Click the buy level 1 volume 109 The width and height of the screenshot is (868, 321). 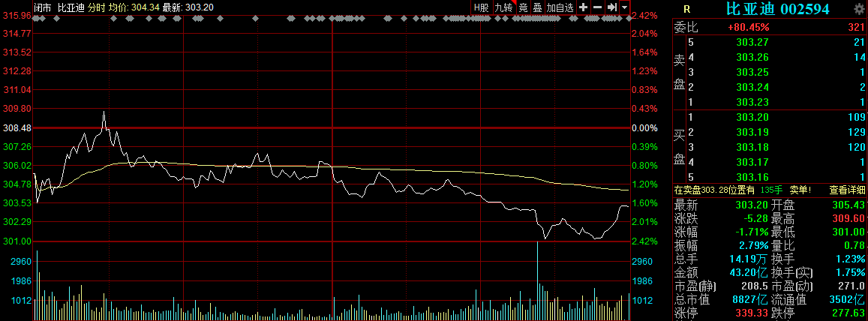(857, 117)
